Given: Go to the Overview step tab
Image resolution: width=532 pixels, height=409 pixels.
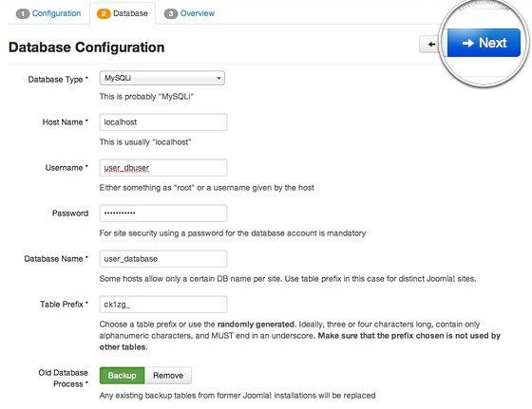Looking at the screenshot, I should (x=189, y=13).
